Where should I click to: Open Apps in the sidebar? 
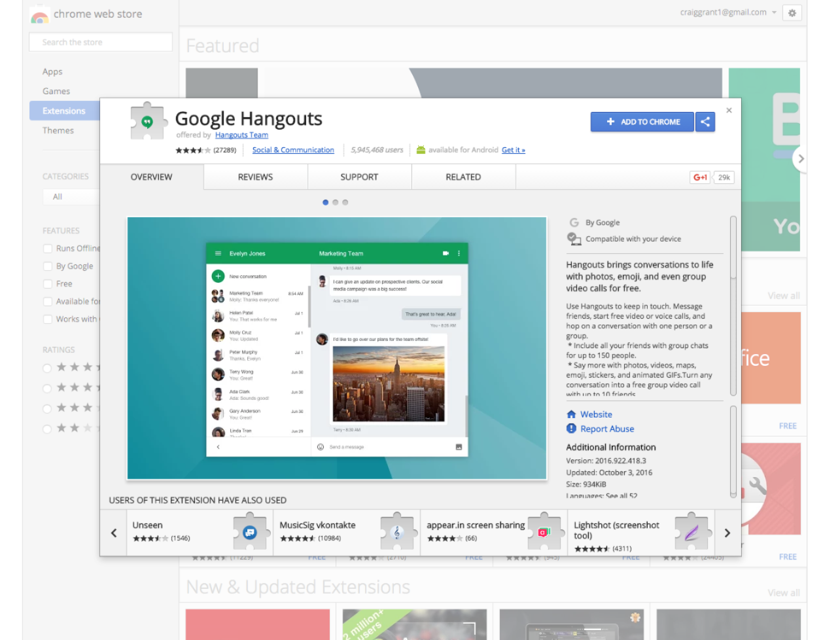coord(52,72)
